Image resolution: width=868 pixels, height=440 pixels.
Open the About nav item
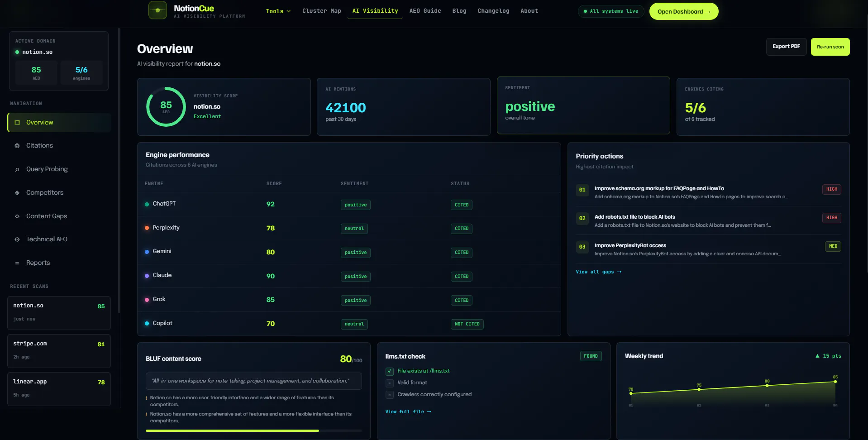point(529,11)
